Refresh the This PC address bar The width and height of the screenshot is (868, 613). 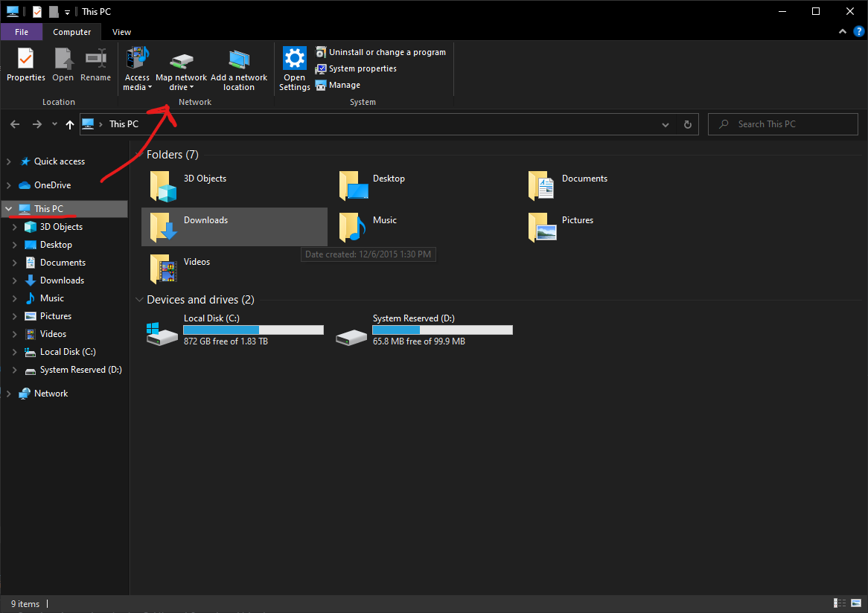point(687,124)
